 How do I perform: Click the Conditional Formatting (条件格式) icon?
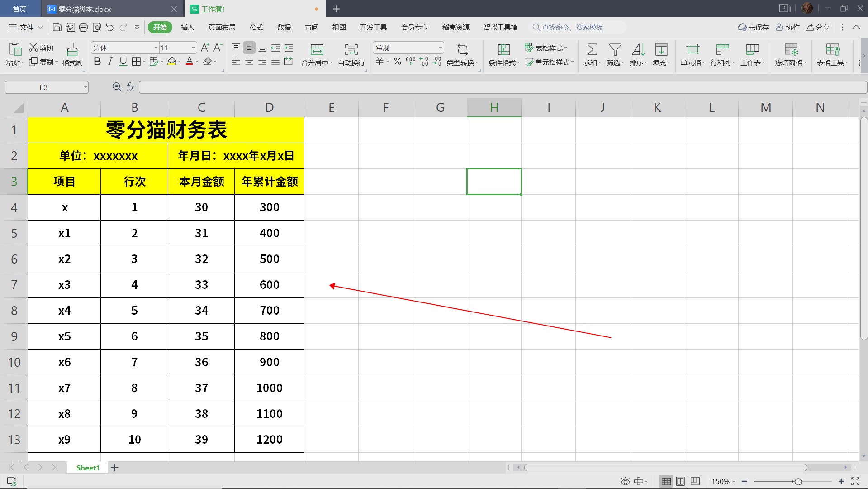pos(503,49)
